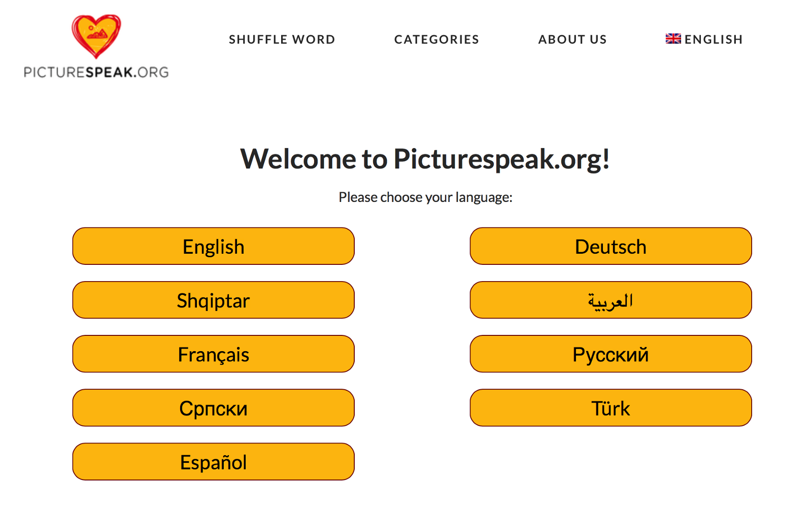Screen dimensions: 812x513
Task: Select the Español language button
Action: pos(213,462)
